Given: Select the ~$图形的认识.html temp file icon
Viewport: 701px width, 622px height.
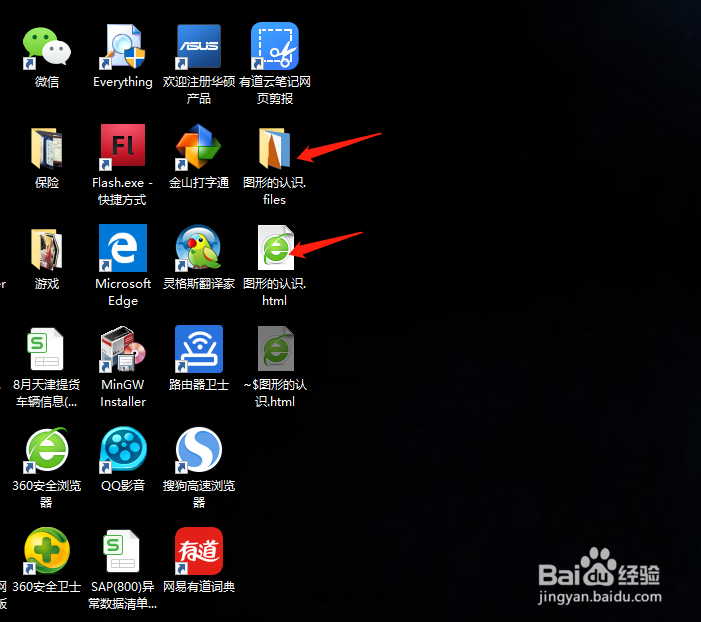Looking at the screenshot, I should click(276, 349).
